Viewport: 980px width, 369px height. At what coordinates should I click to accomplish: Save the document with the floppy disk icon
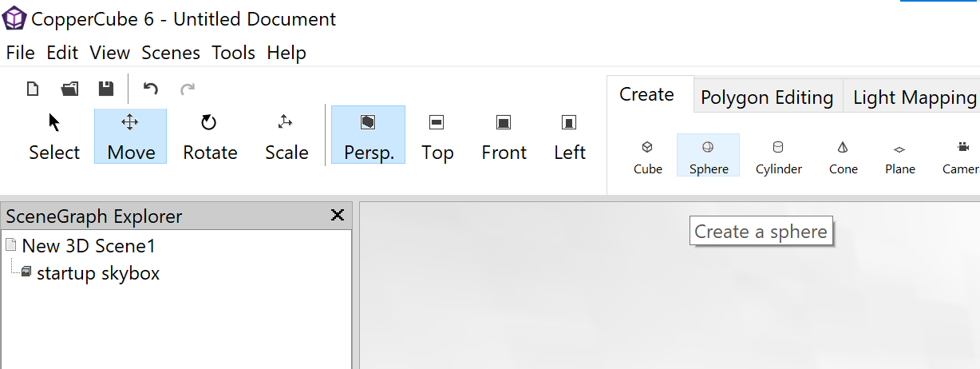pyautogui.click(x=105, y=89)
